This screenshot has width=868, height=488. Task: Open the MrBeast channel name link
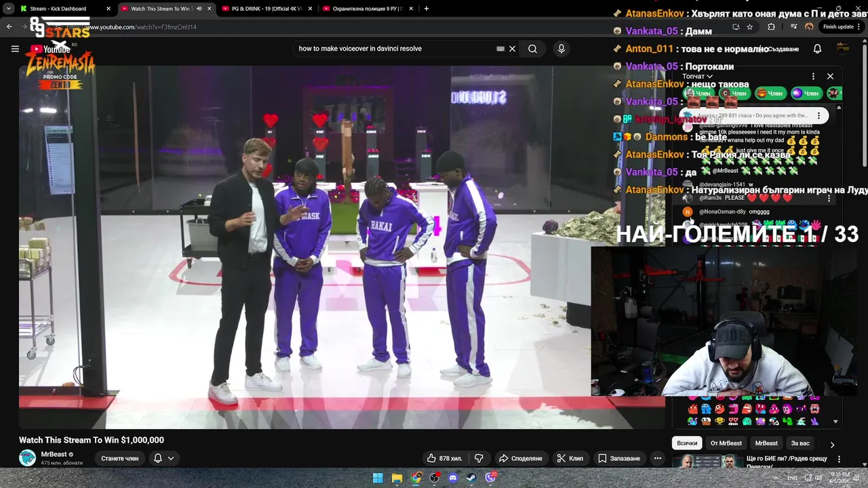[54, 454]
